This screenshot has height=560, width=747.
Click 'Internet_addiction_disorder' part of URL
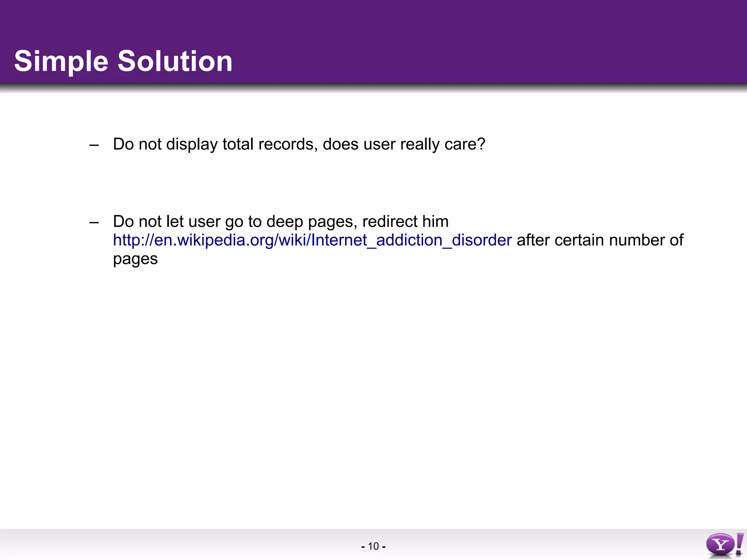(411, 240)
